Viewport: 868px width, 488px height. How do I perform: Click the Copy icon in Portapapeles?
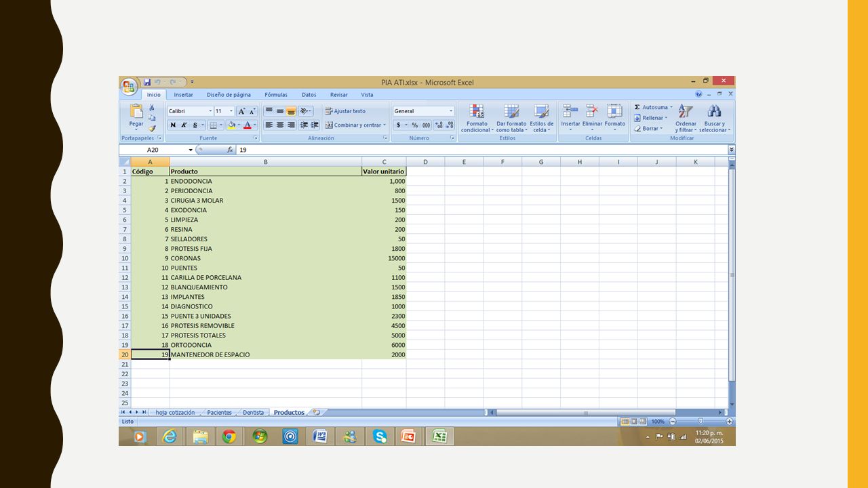click(x=152, y=118)
